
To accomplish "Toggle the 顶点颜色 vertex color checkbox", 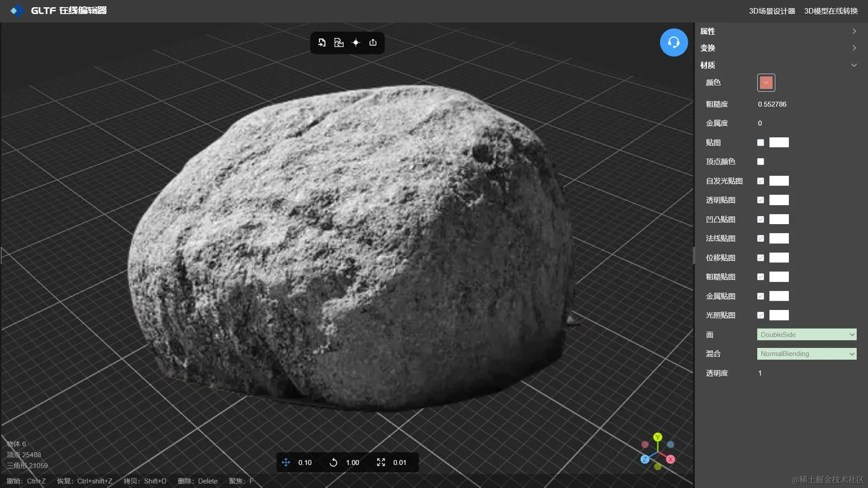I will [x=760, y=162].
